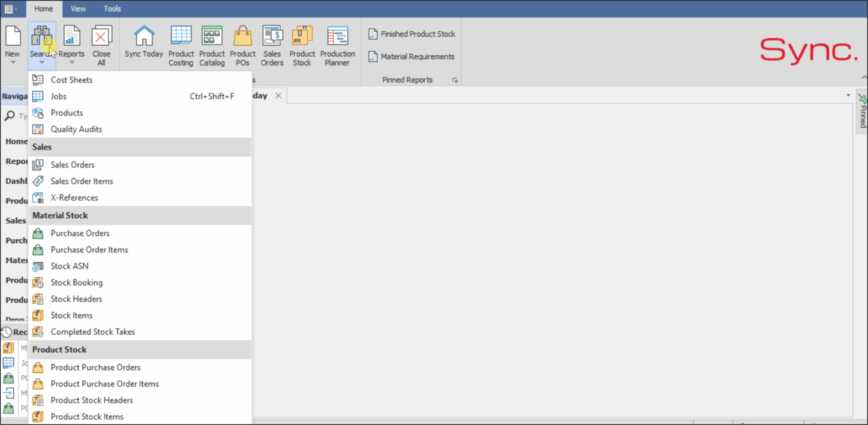Image resolution: width=868 pixels, height=425 pixels.
Task: Click the recent items clock icon
Action: point(6,332)
